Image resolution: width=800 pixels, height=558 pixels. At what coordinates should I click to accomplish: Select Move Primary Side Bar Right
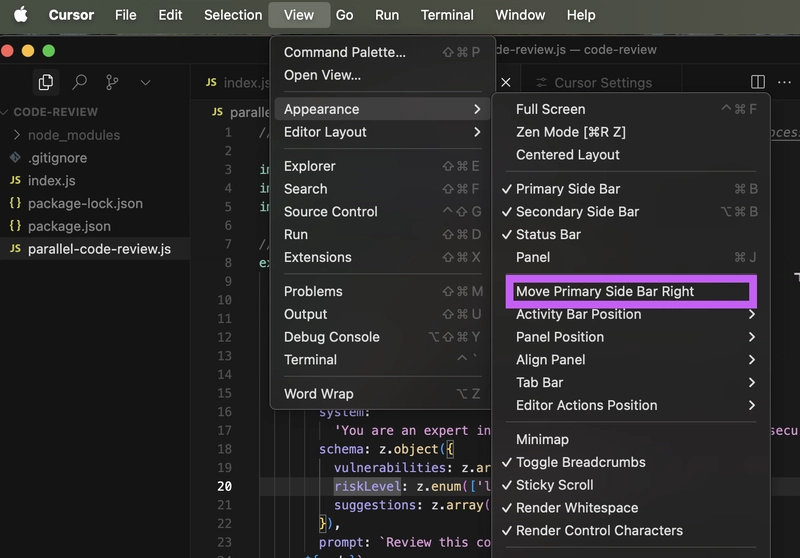631,291
